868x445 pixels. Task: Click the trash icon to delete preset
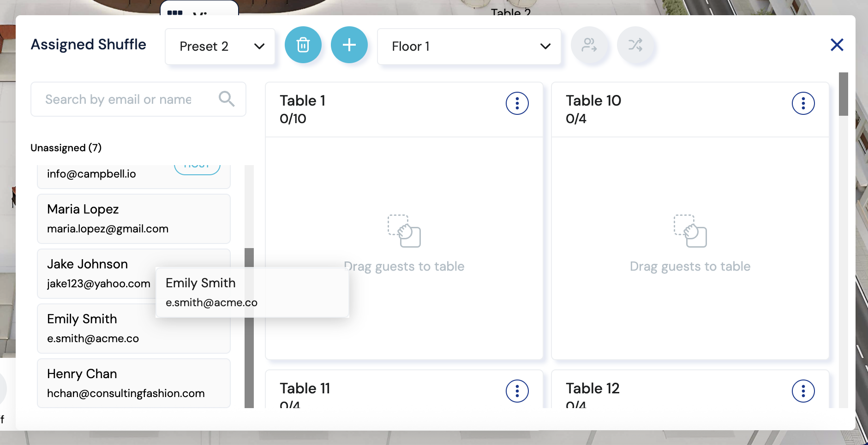pos(303,45)
